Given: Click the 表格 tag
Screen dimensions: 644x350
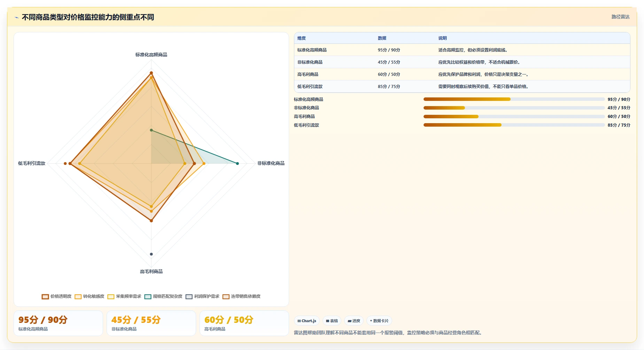Looking at the screenshot, I should pos(332,321).
